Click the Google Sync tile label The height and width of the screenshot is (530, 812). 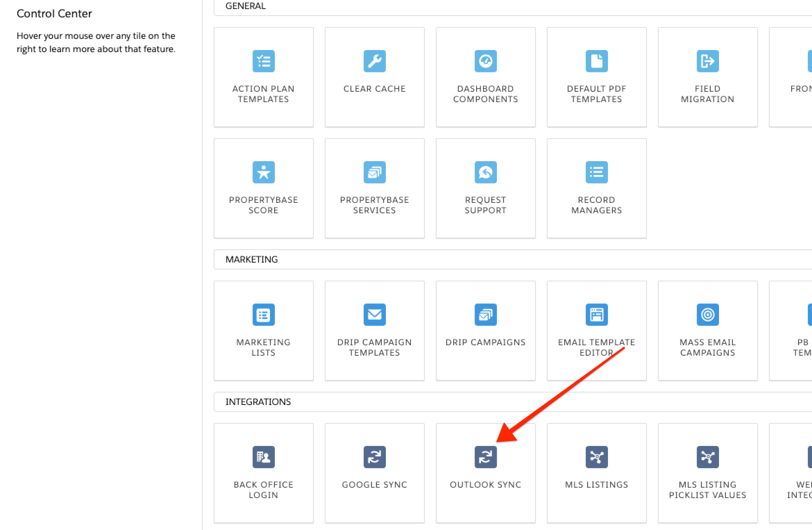(375, 485)
